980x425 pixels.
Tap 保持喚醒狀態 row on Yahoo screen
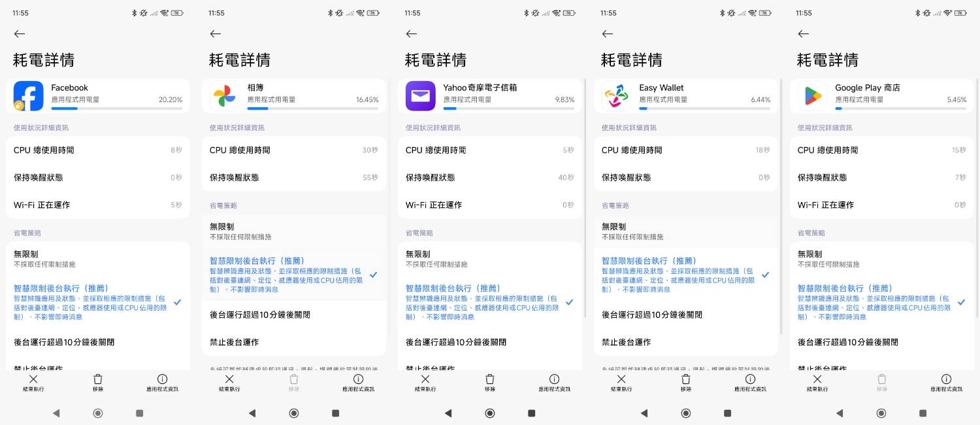490,177
